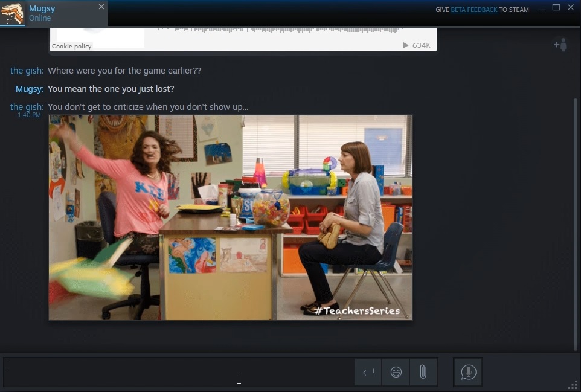Click the 'Online' status text under Mugsy
Viewport: 581px width, 392px height.
point(40,18)
